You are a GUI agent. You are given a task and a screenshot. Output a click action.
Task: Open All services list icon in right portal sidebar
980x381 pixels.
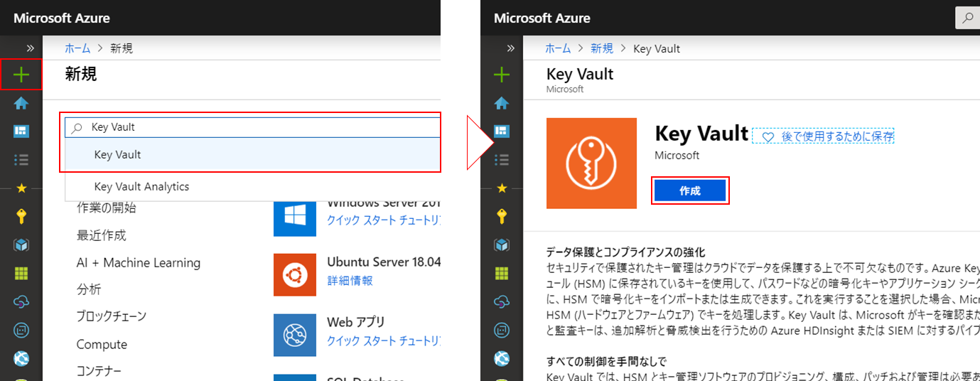click(502, 159)
